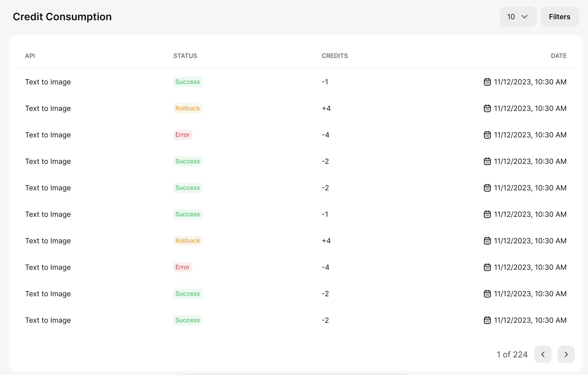Click the first Rollback status badge
Viewport: 588px width, 375px height.
tap(187, 108)
